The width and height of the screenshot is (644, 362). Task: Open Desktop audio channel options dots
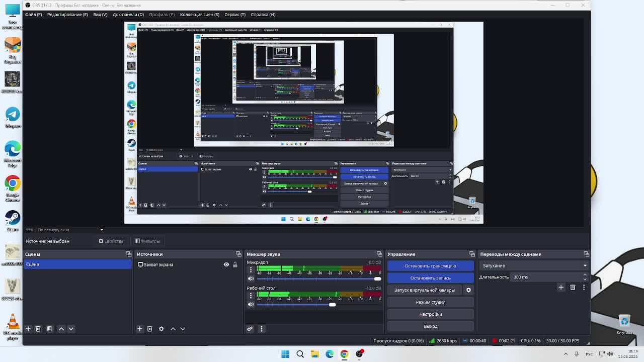click(x=251, y=296)
